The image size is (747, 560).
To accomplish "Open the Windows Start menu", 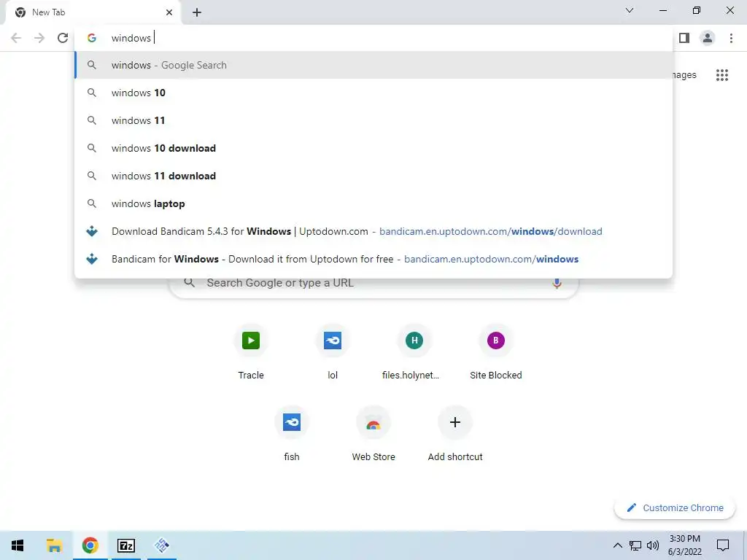I will (x=18, y=545).
